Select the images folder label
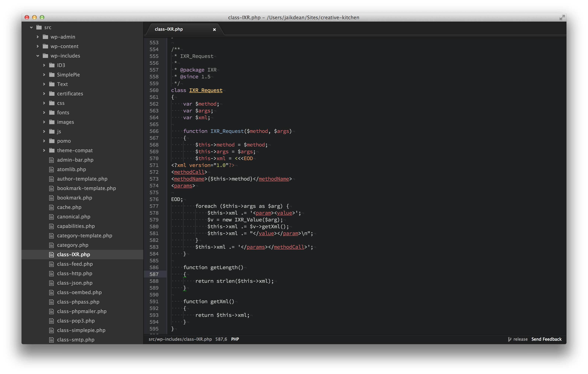Viewport: 588px width, 374px height. pyautogui.click(x=65, y=122)
